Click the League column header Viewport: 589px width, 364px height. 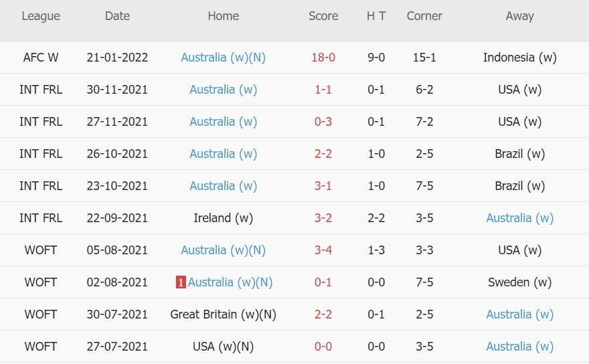(x=41, y=16)
